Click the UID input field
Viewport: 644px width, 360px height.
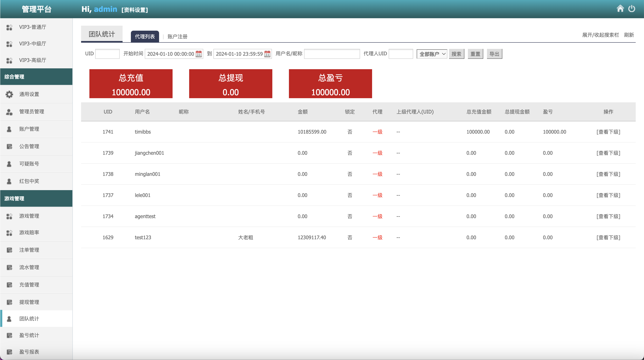pos(107,54)
